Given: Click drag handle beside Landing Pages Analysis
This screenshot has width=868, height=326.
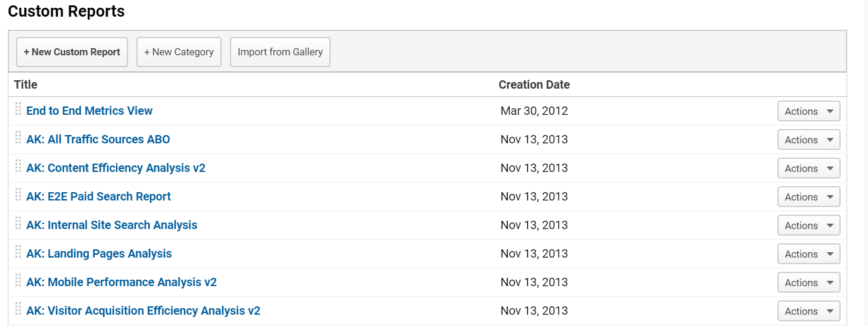Looking at the screenshot, I should coord(18,252).
